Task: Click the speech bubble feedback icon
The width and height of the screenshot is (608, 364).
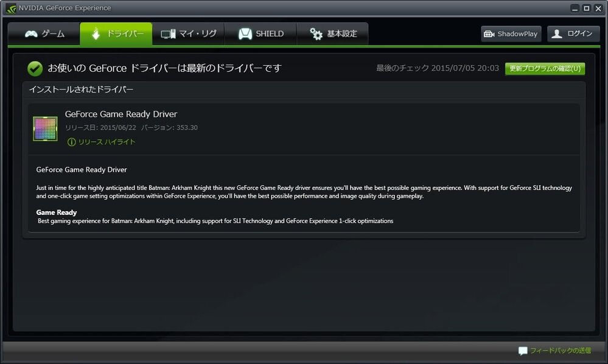Action: [523, 351]
